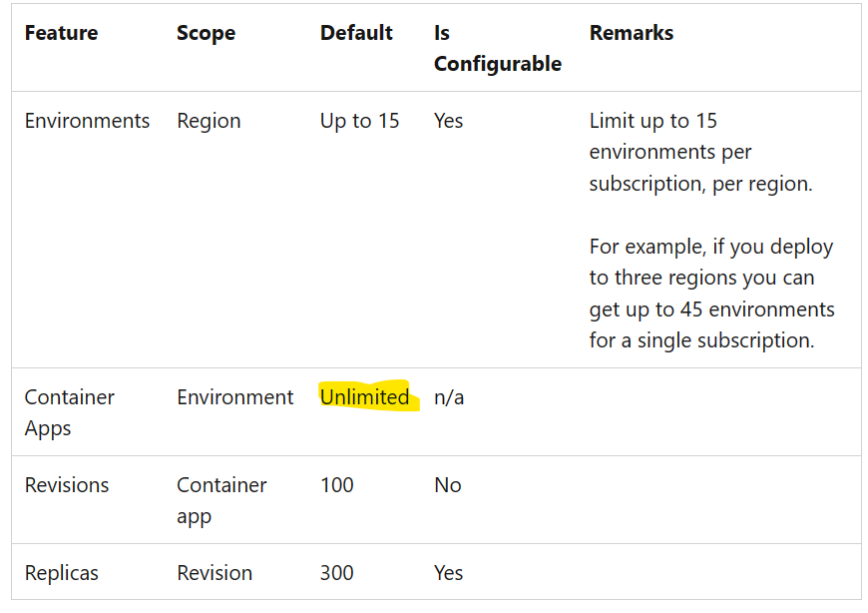This screenshot has height=613, width=868.
Task: Select the Replicas feature cell
Action: point(62,573)
